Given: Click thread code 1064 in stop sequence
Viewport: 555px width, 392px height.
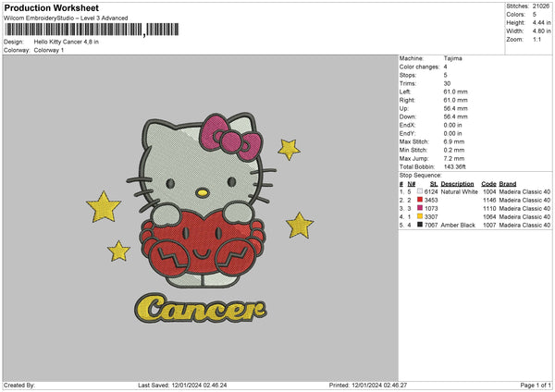Looking at the screenshot, I should 489,217.
